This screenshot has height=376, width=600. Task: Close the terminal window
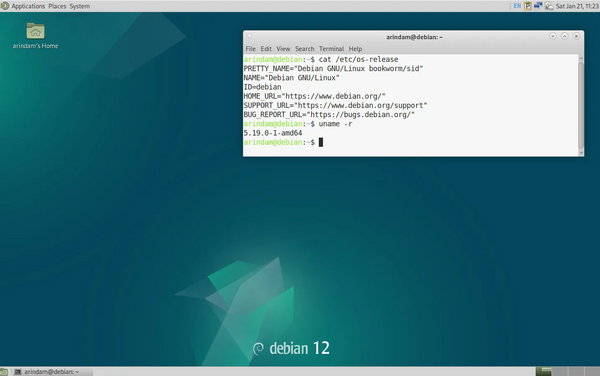[x=576, y=36]
